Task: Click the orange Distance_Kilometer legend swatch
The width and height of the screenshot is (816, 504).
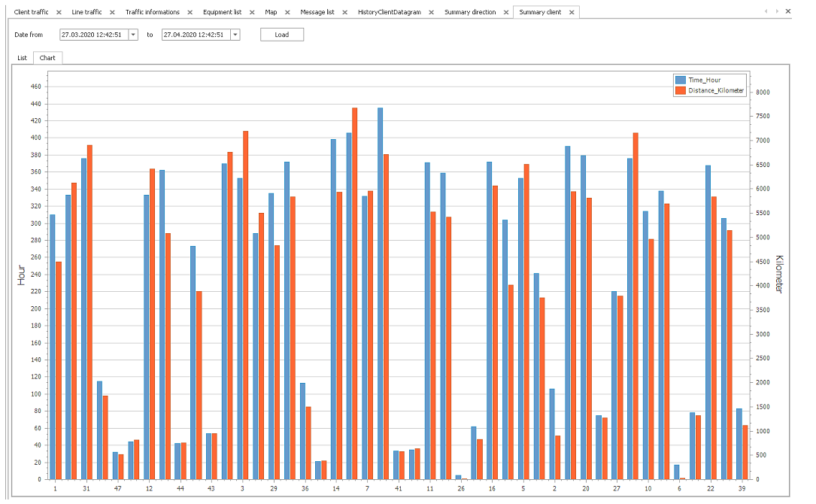Action: tap(681, 90)
